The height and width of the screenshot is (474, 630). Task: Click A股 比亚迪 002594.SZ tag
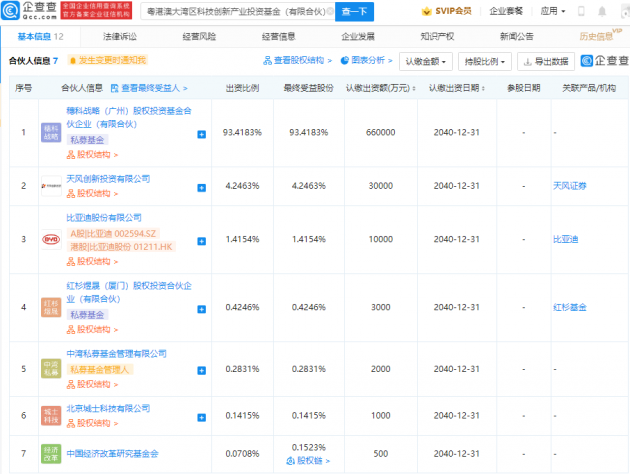pyautogui.click(x=113, y=233)
